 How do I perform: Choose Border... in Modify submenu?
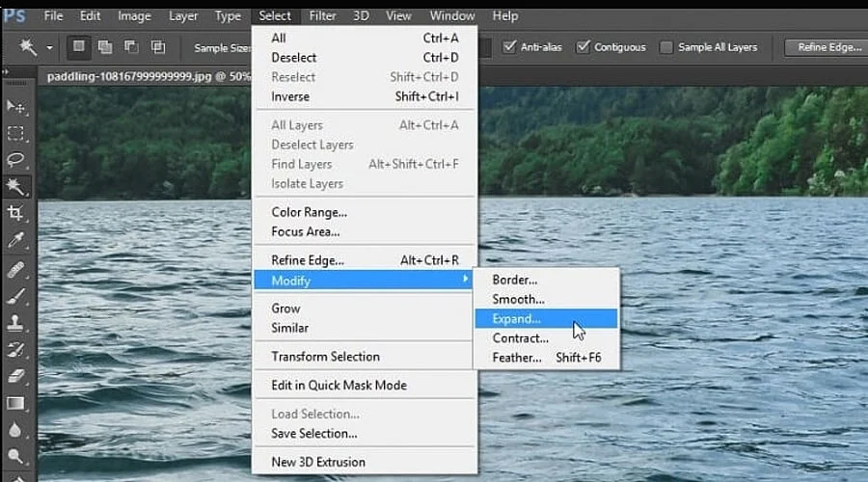pos(547,280)
